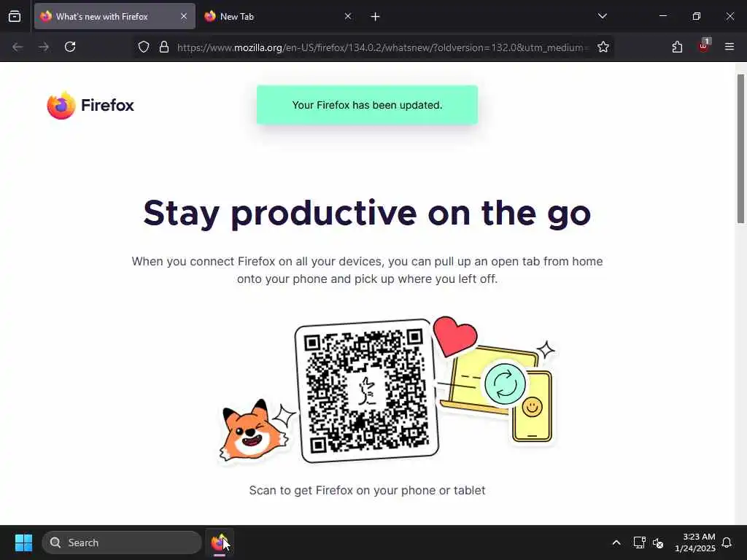The height and width of the screenshot is (560, 747).
Task: Expand the list all tabs chevron
Action: (x=602, y=16)
